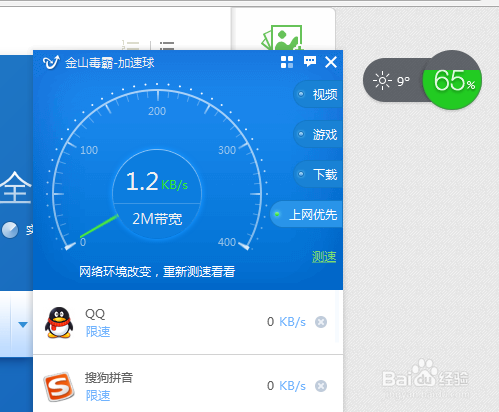
Task: Expand the blue dropdown arrow in background window
Action: [x=23, y=325]
